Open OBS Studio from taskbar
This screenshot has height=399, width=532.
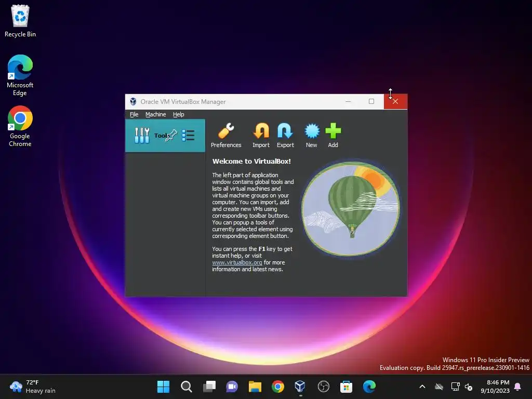click(323, 387)
